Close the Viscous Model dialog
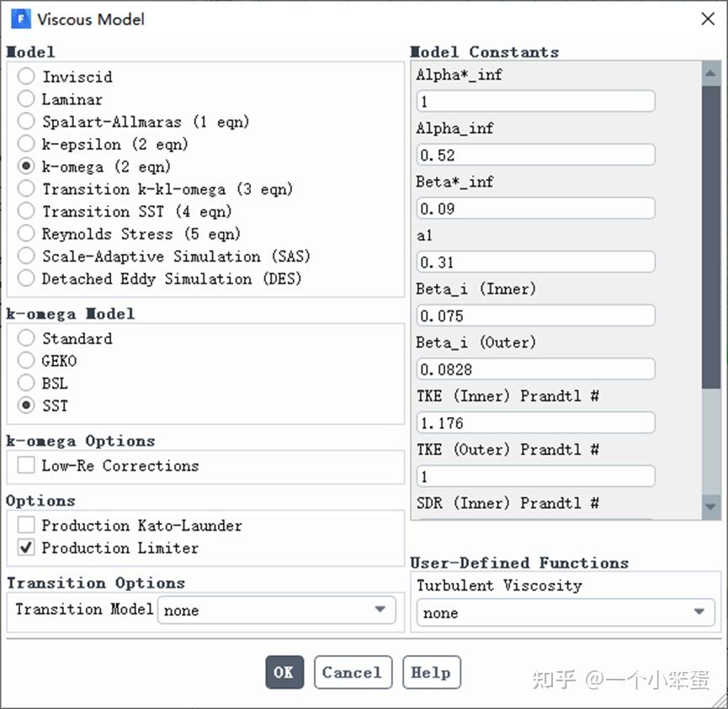The width and height of the screenshot is (728, 709). (x=708, y=19)
